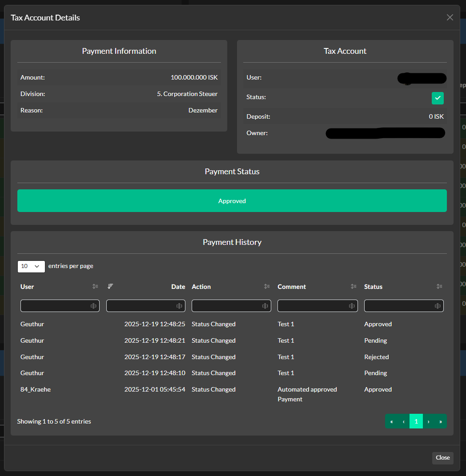Jump to first page with double-left arrow
The width and height of the screenshot is (466, 476).
391,421
